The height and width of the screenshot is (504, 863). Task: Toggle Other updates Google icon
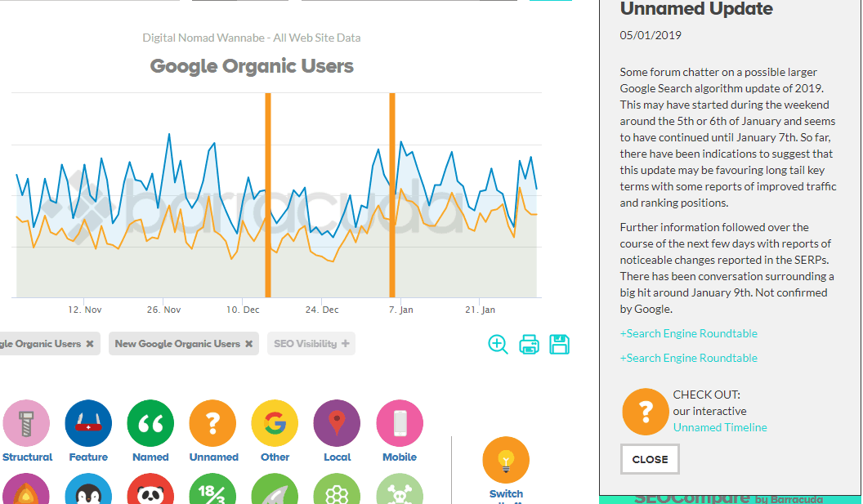coord(275,424)
